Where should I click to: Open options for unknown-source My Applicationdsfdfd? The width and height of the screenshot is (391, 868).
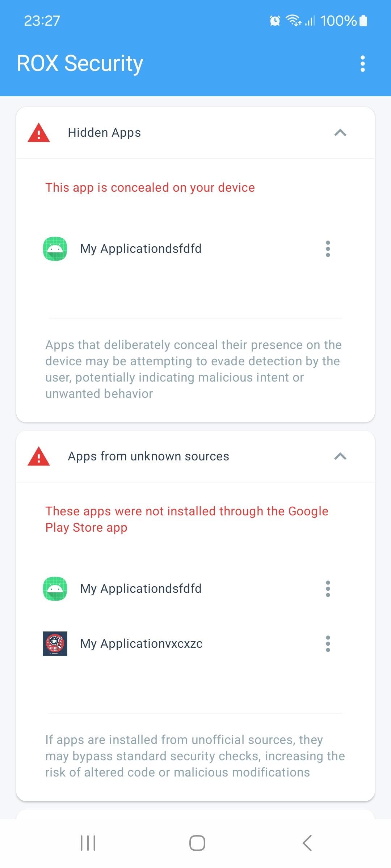(328, 589)
